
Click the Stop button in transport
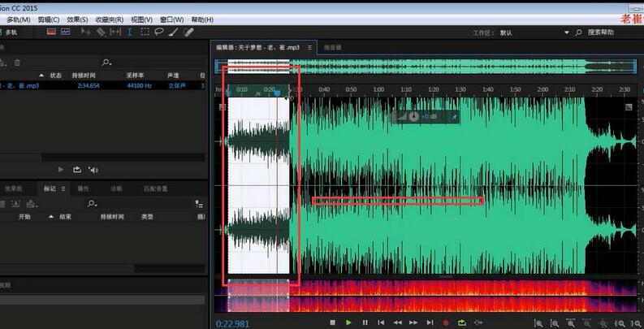click(x=332, y=323)
